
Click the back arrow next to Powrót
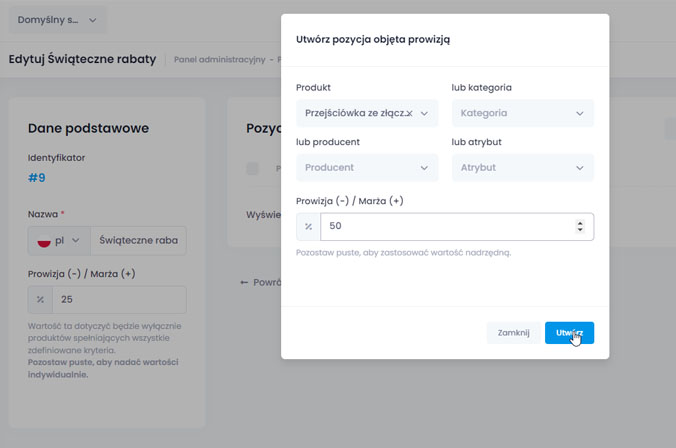point(244,282)
